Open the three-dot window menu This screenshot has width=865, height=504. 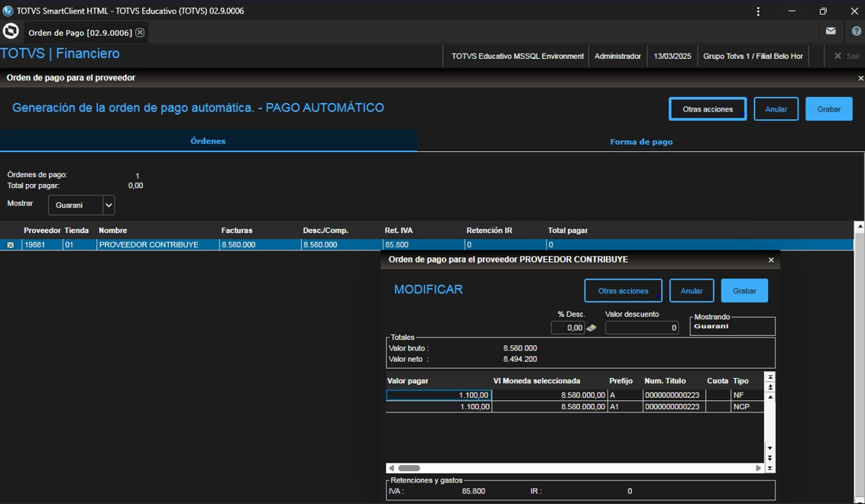(x=758, y=11)
